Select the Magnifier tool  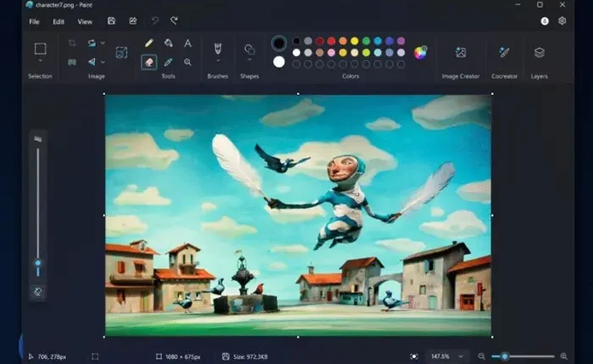tap(188, 62)
